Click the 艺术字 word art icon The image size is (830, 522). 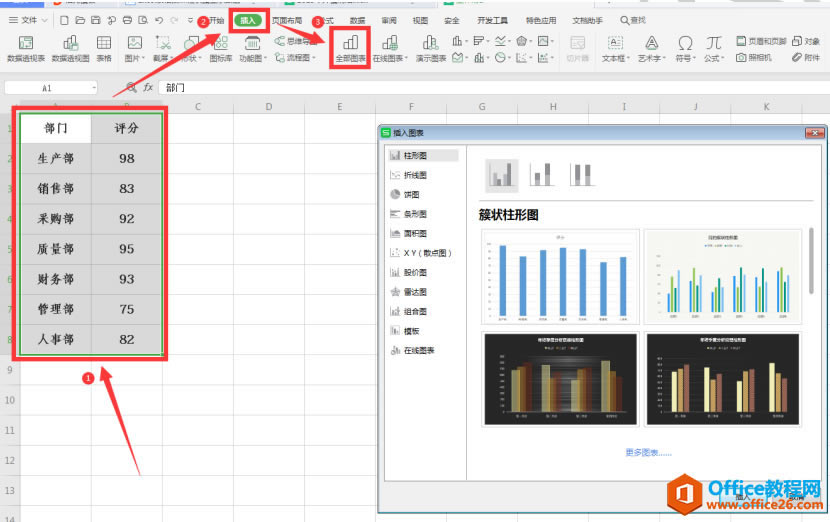(x=652, y=49)
